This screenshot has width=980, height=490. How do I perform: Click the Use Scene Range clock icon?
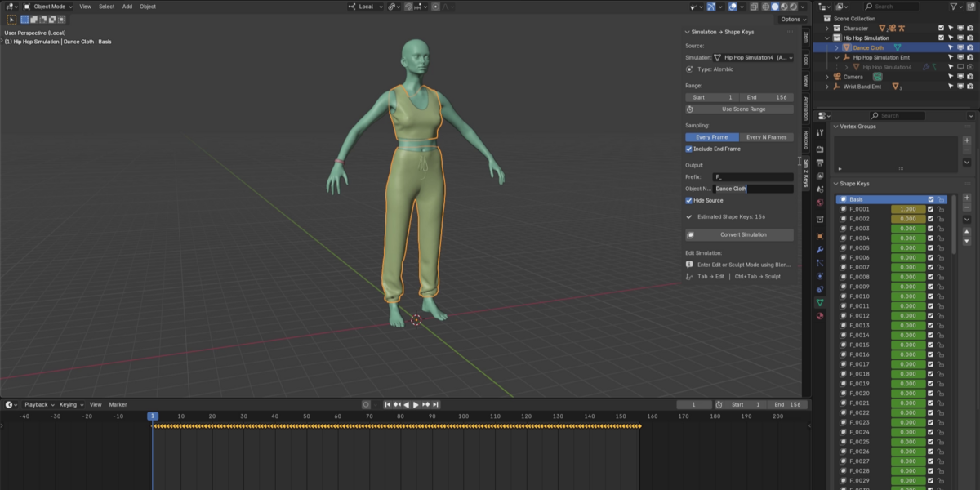[x=690, y=109]
